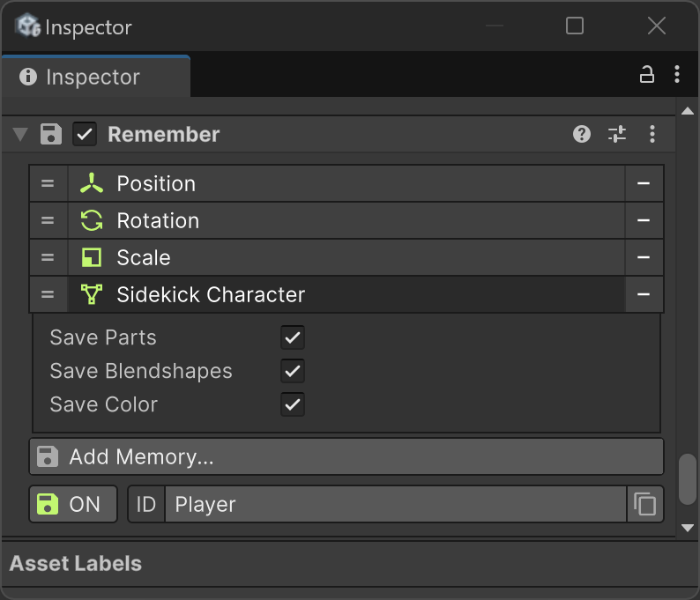Click the Rotation memory drag handle
The image size is (700, 600).
pyautogui.click(x=48, y=220)
